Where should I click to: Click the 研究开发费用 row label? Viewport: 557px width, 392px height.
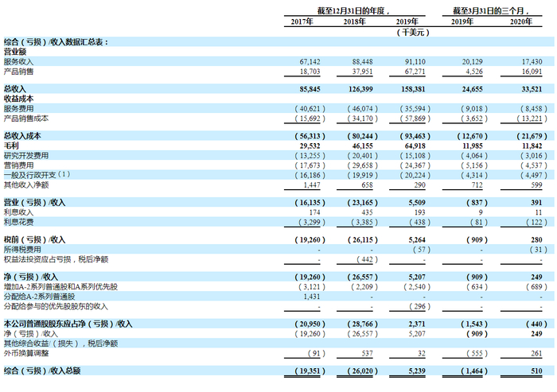pos(26,156)
